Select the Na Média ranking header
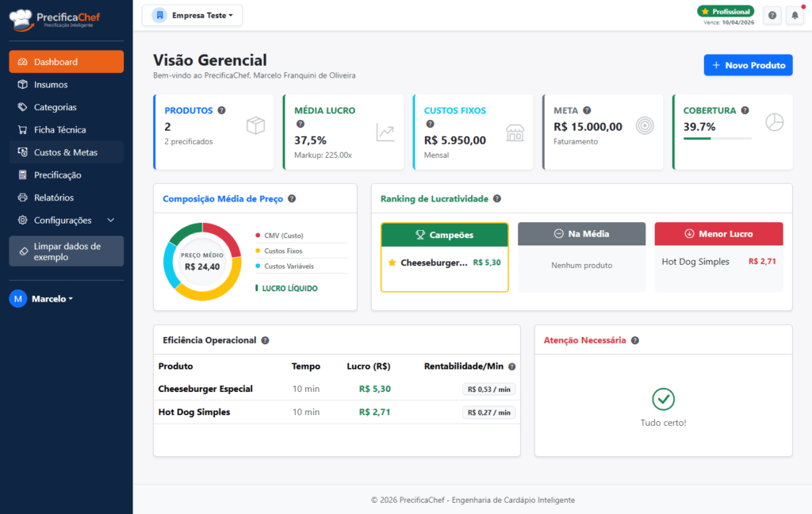The image size is (812, 514). pos(581,234)
